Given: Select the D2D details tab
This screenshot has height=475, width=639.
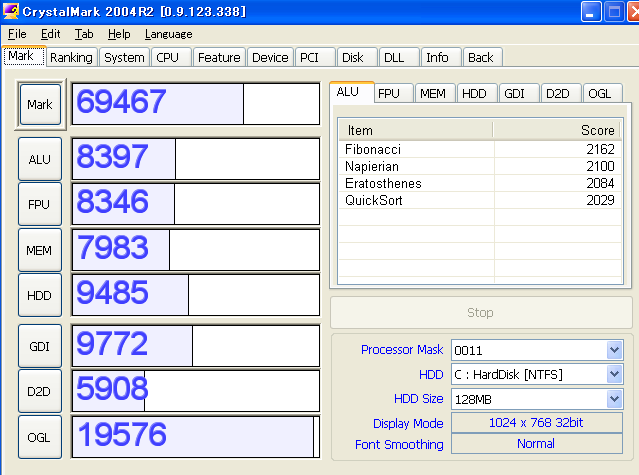Looking at the screenshot, I should (561, 94).
